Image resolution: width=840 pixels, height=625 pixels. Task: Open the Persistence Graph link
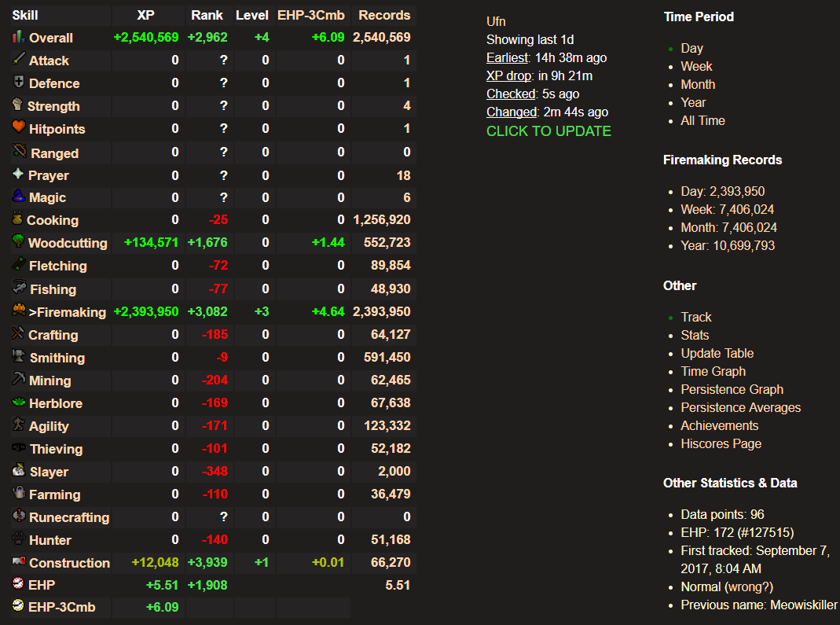(732, 390)
